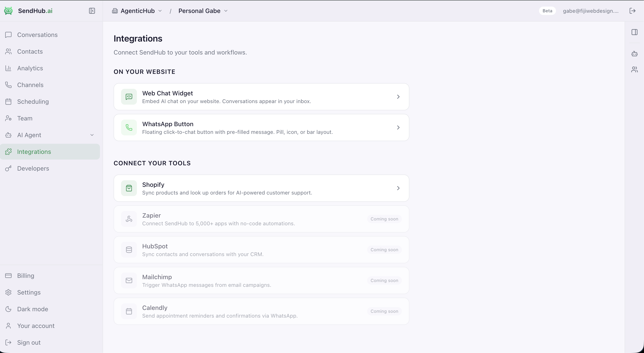Screen dimensions: 644x353
Task: Click the logout icon in top bar
Action: tap(633, 11)
